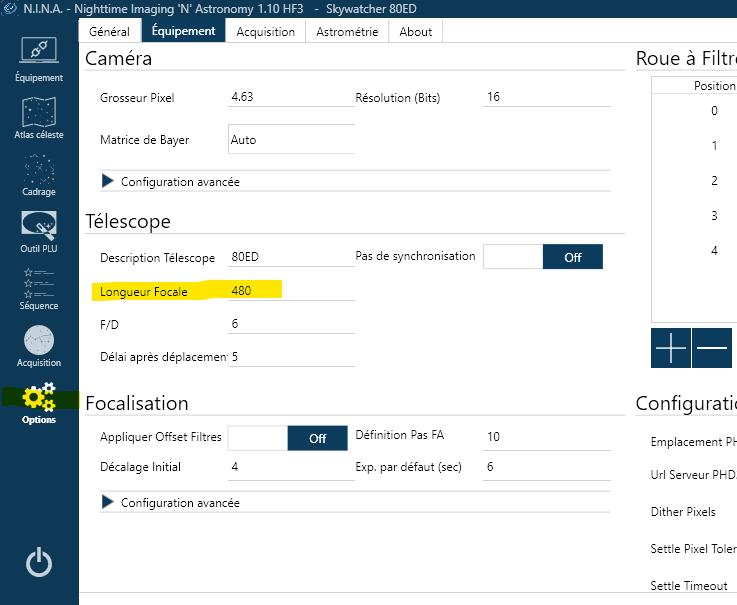Select filter position 3 row
This screenshot has width=737, height=605.
[694, 215]
